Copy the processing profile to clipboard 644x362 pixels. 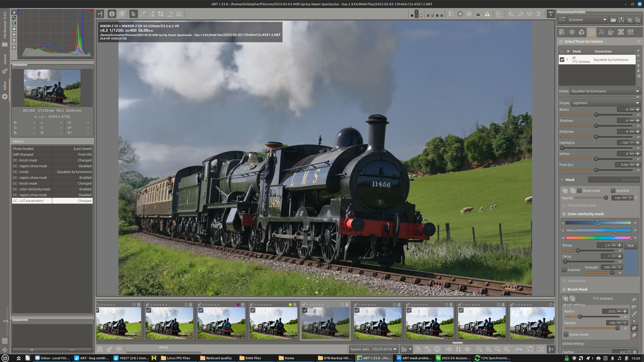click(x=629, y=20)
